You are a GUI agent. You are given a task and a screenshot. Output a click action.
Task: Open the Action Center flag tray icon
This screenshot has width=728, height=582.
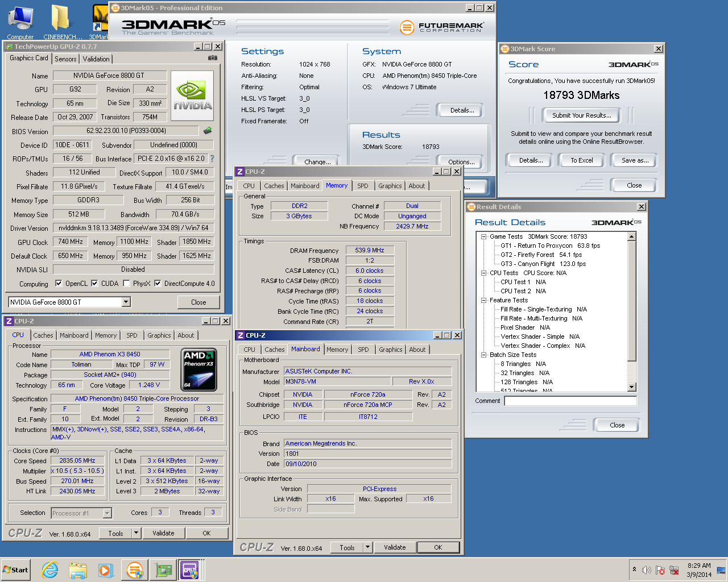click(660, 570)
